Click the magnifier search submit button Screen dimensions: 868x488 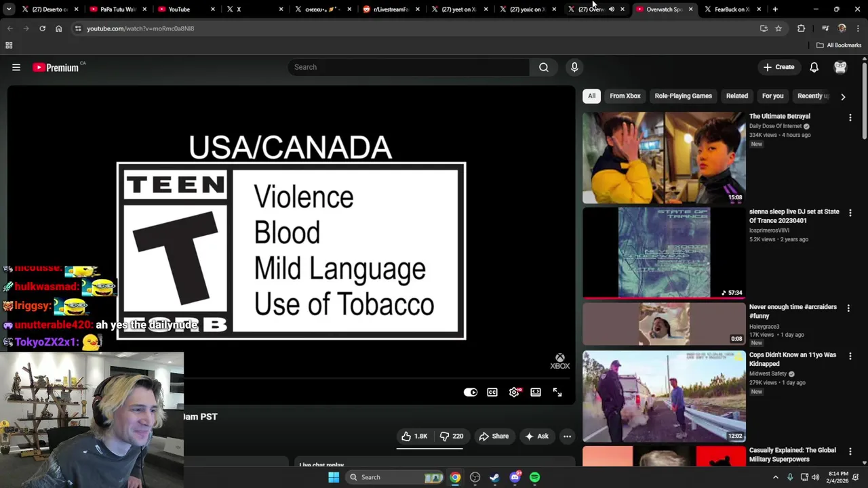tap(544, 67)
